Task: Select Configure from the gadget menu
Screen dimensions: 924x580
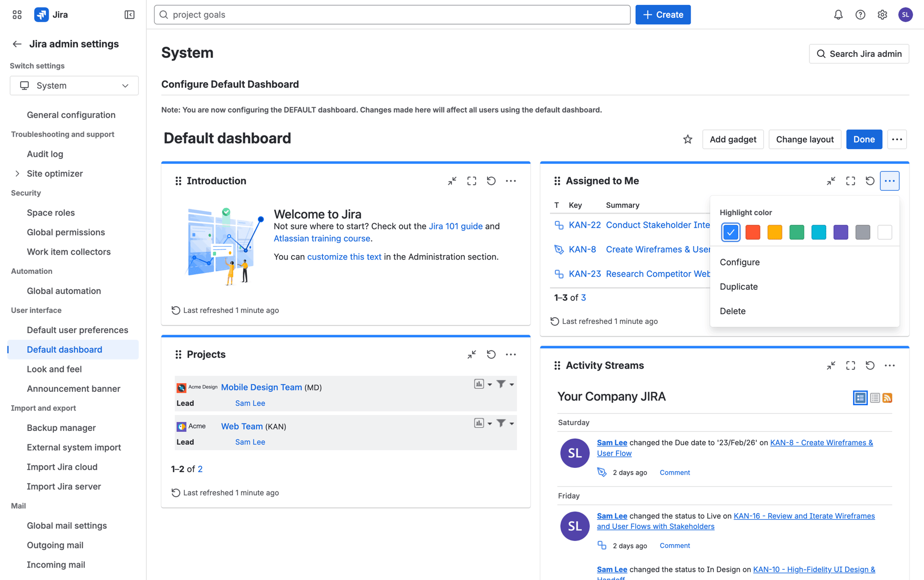Action: 805,262
